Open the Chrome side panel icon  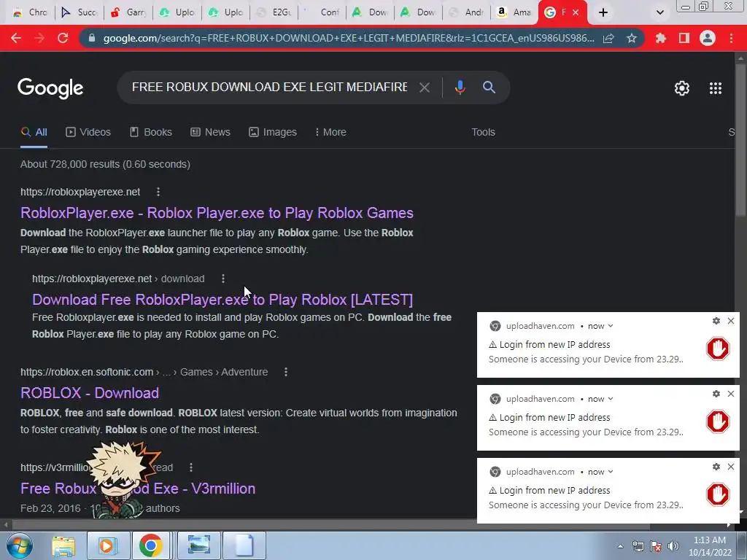pos(684,38)
